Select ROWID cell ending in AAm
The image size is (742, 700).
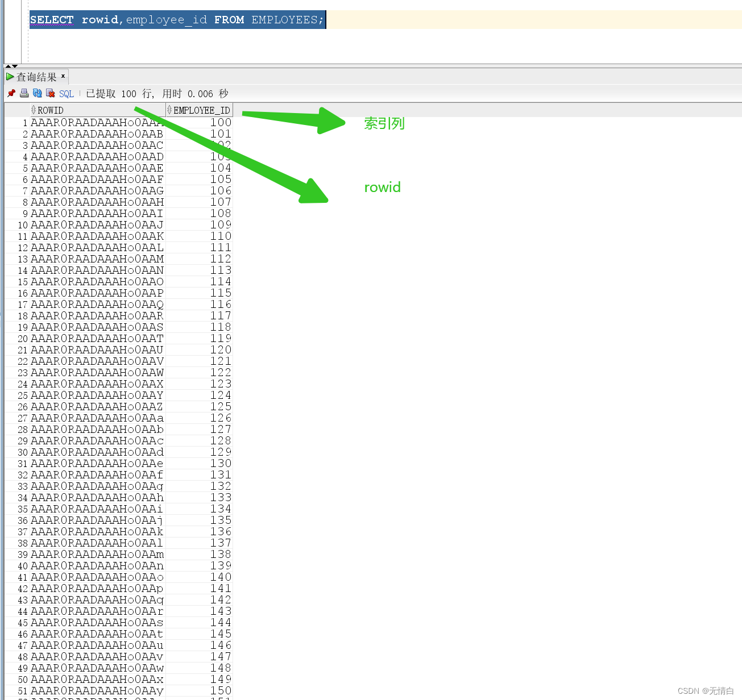(97, 555)
